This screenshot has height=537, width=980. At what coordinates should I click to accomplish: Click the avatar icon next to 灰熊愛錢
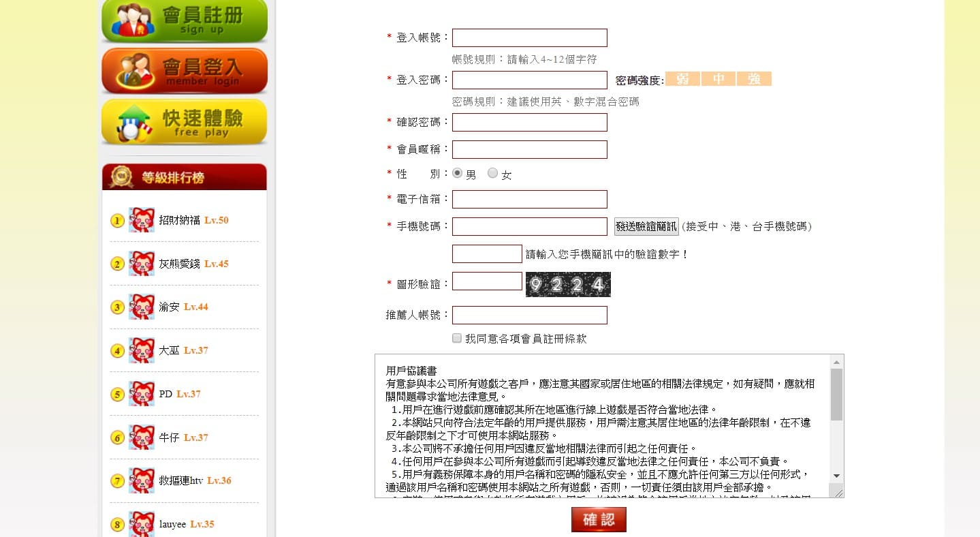tap(142, 264)
